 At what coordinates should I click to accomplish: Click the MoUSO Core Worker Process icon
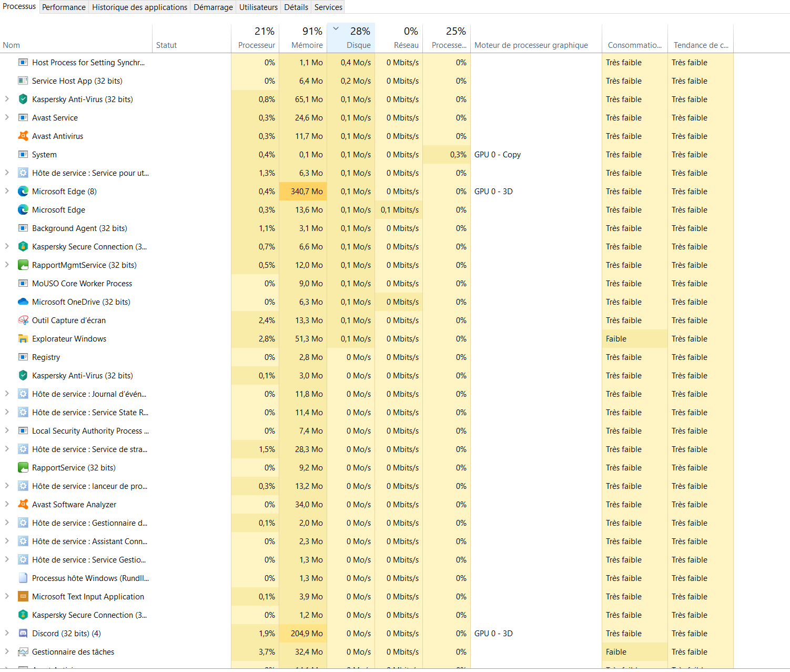(x=23, y=283)
